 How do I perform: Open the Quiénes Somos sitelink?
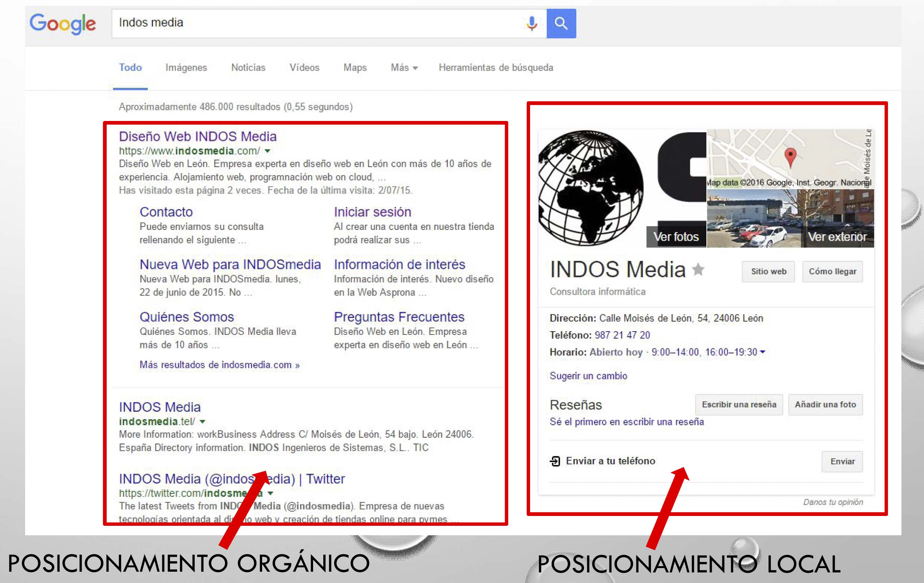coord(187,317)
